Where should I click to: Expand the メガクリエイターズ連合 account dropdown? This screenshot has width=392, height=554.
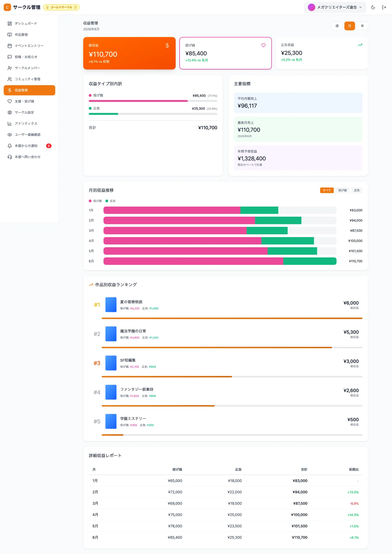click(x=335, y=7)
